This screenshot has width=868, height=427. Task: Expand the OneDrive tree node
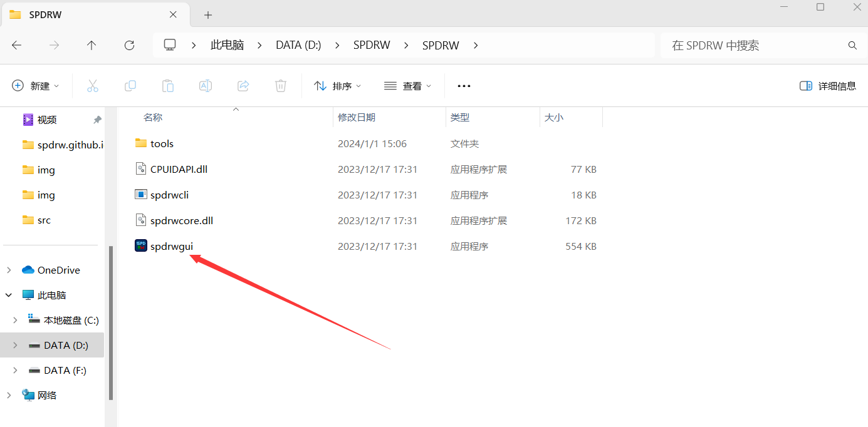[x=9, y=270]
